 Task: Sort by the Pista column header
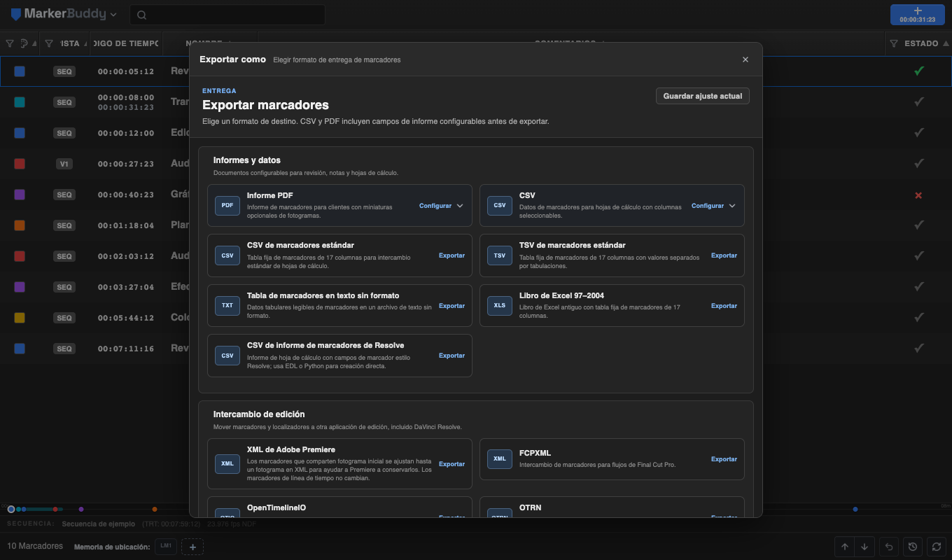(x=70, y=43)
